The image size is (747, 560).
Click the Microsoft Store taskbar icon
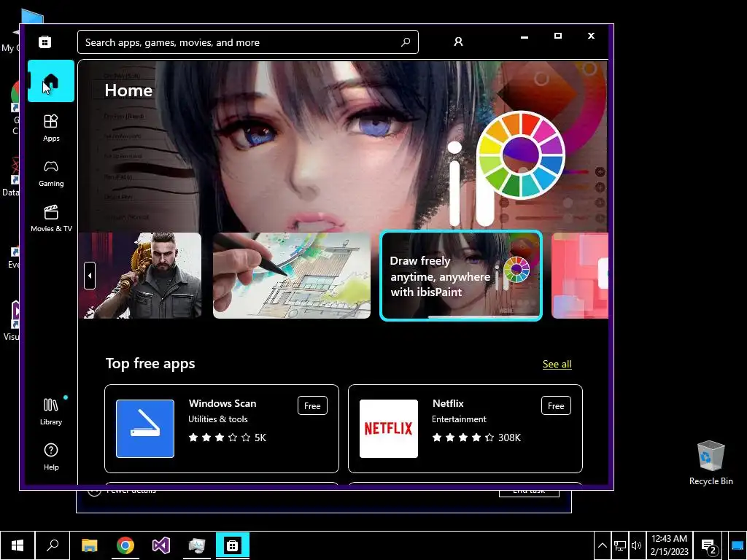[233, 545]
